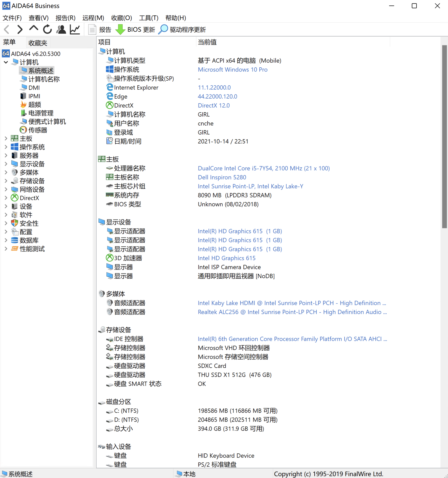Open the 收藏(O) menu
Image resolution: width=448 pixels, height=478 pixels.
click(122, 18)
